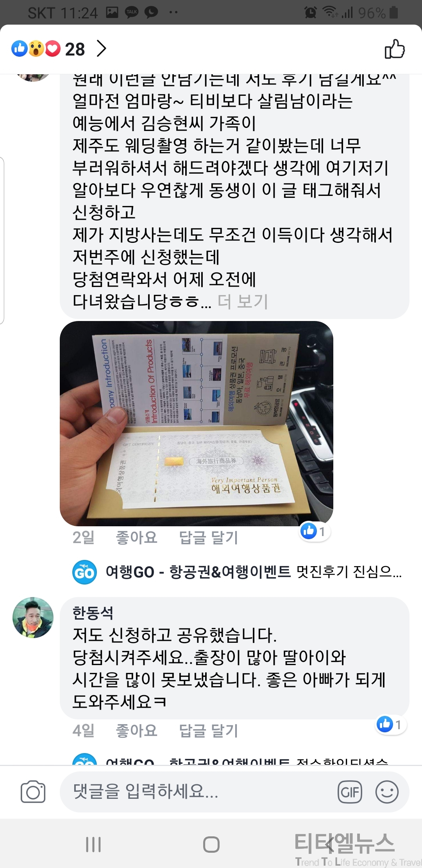Tap the Android home navigation button
Image resolution: width=422 pixels, height=868 pixels.
(211, 845)
